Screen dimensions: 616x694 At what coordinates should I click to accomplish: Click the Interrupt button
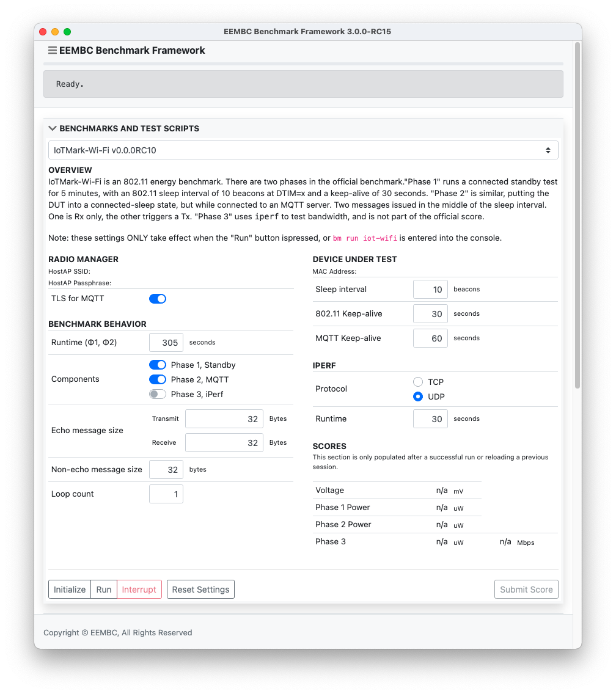[139, 590]
